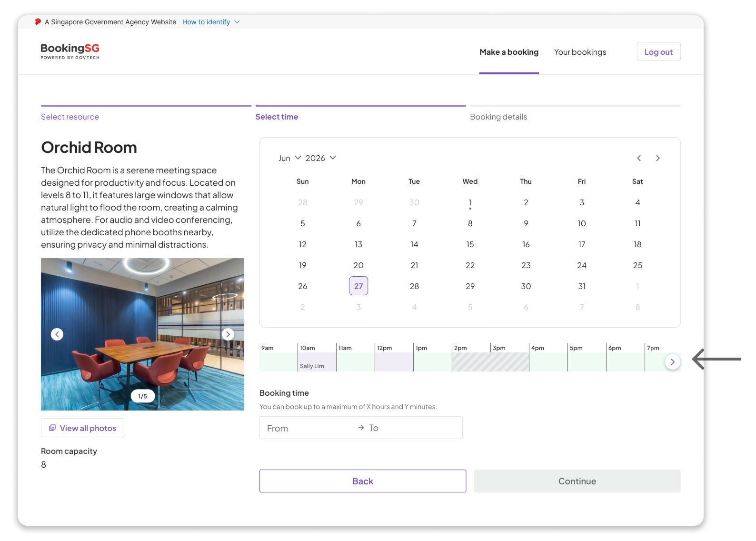This screenshot has height=541, width=756.
Task: Click Sally Lim's 10am booking slot
Action: [317, 362]
